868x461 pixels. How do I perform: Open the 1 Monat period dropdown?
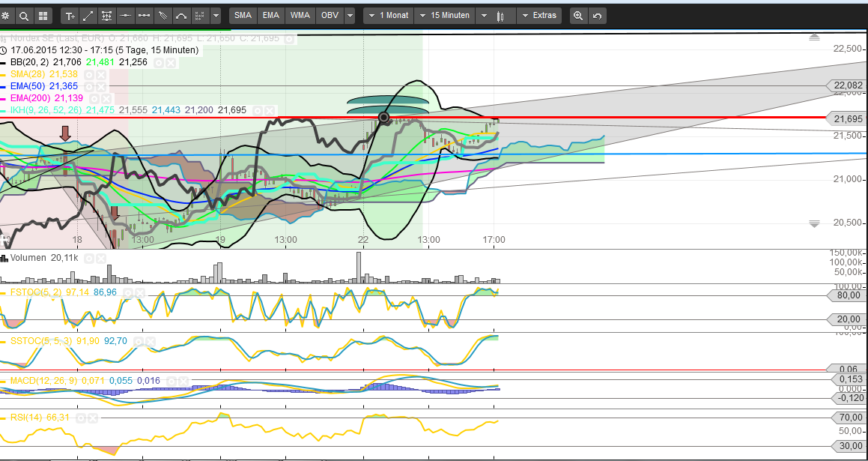click(x=389, y=16)
